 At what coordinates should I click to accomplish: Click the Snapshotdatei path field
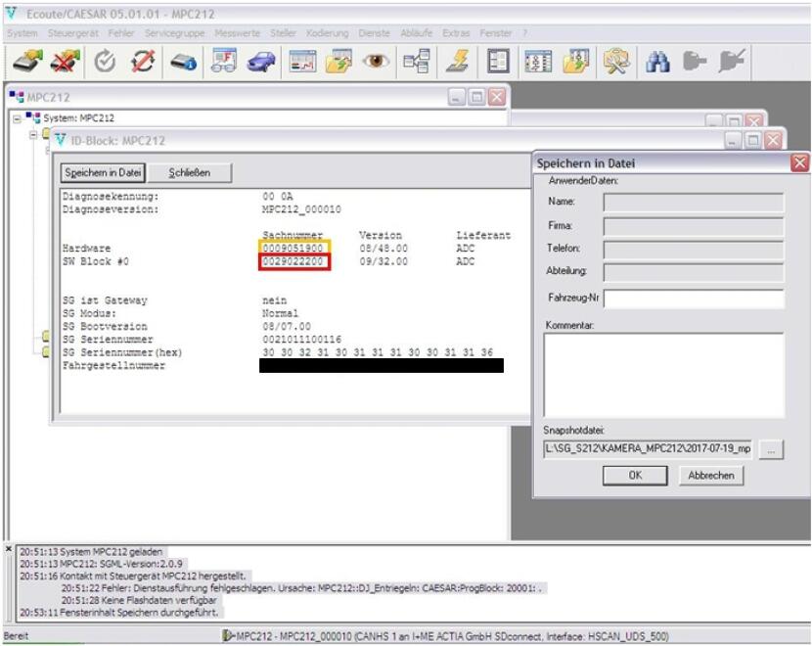pos(648,449)
